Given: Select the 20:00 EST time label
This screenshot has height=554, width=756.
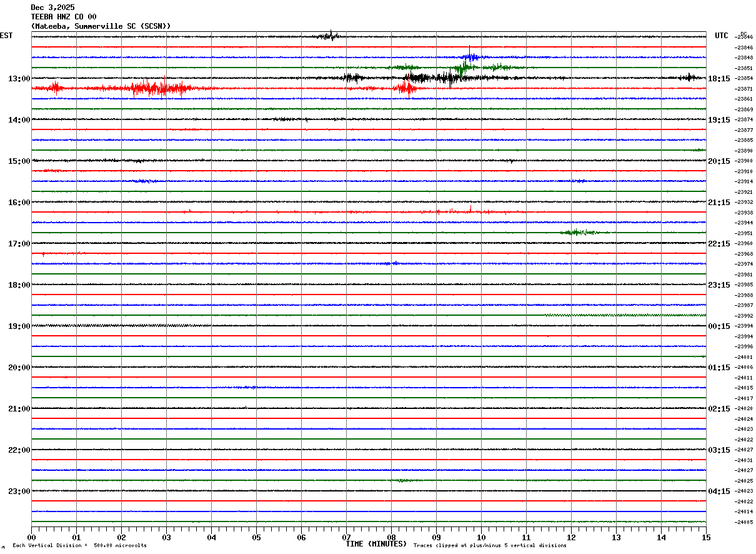Looking at the screenshot, I should 19,368.
